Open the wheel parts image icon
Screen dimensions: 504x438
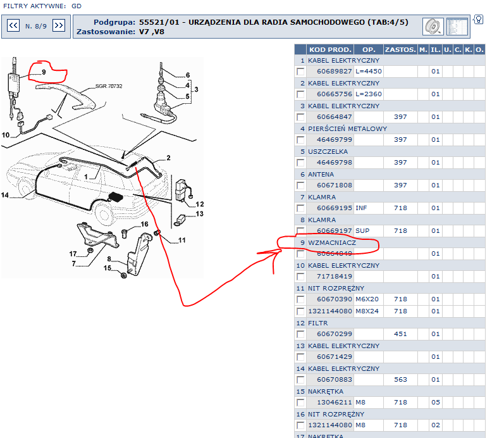point(433,27)
